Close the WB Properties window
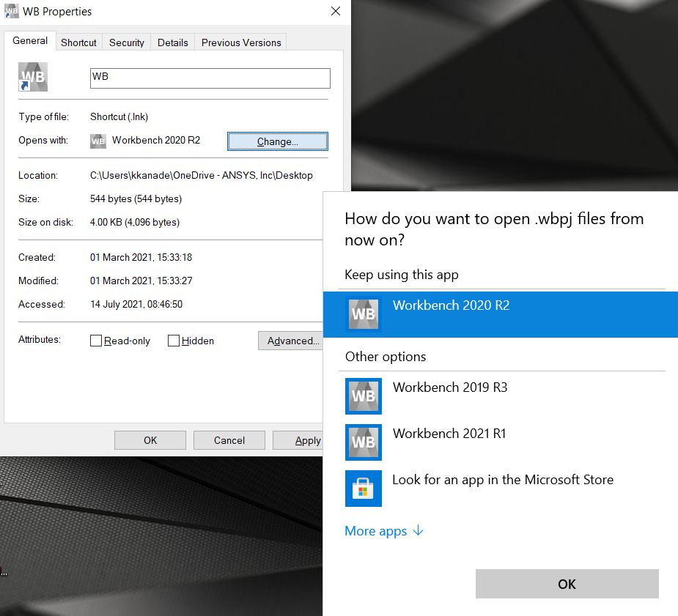Viewport: 678px width, 616px height. pos(336,11)
